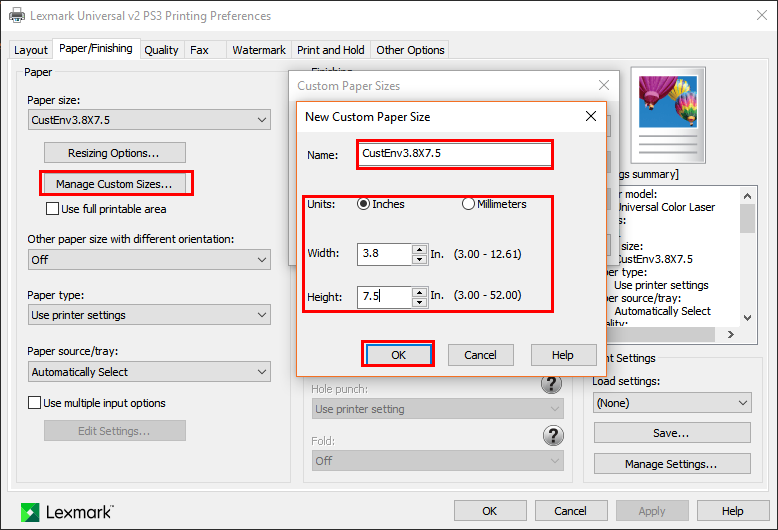Click Help in New Custom Paper Size dialog
The width and height of the screenshot is (778, 530).
coord(563,355)
